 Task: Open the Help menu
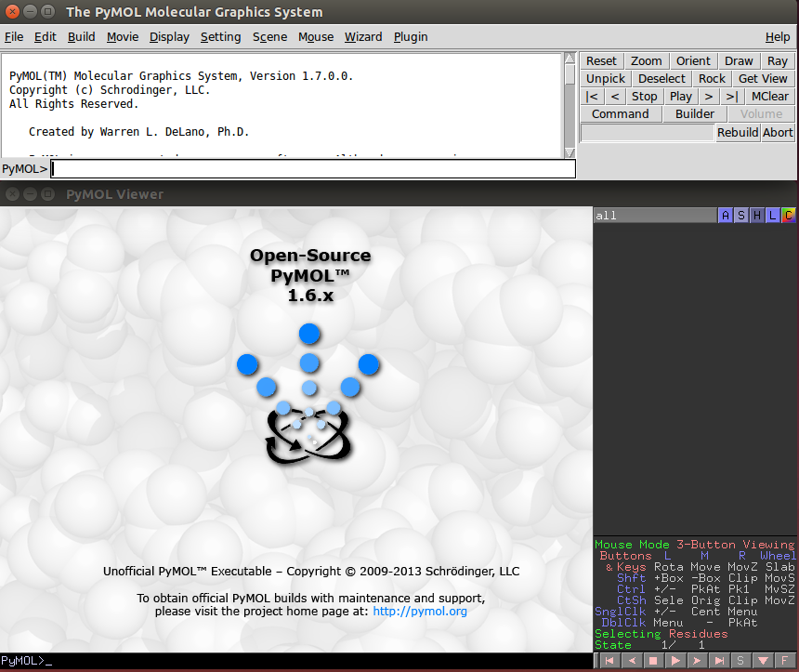[778, 36]
